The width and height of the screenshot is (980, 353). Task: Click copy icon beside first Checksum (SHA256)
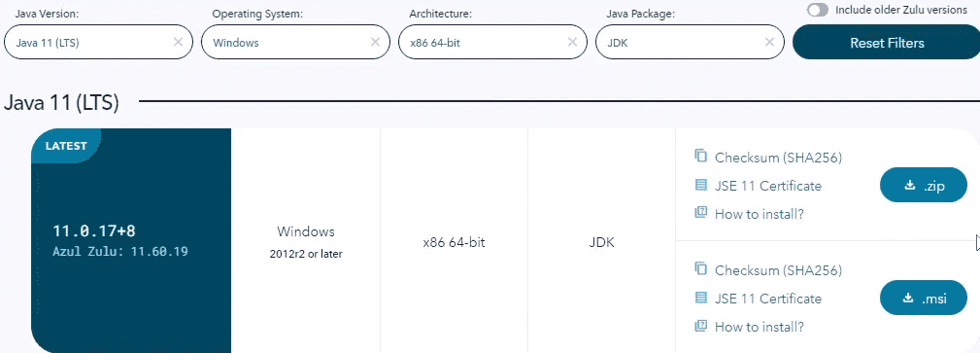(x=700, y=156)
